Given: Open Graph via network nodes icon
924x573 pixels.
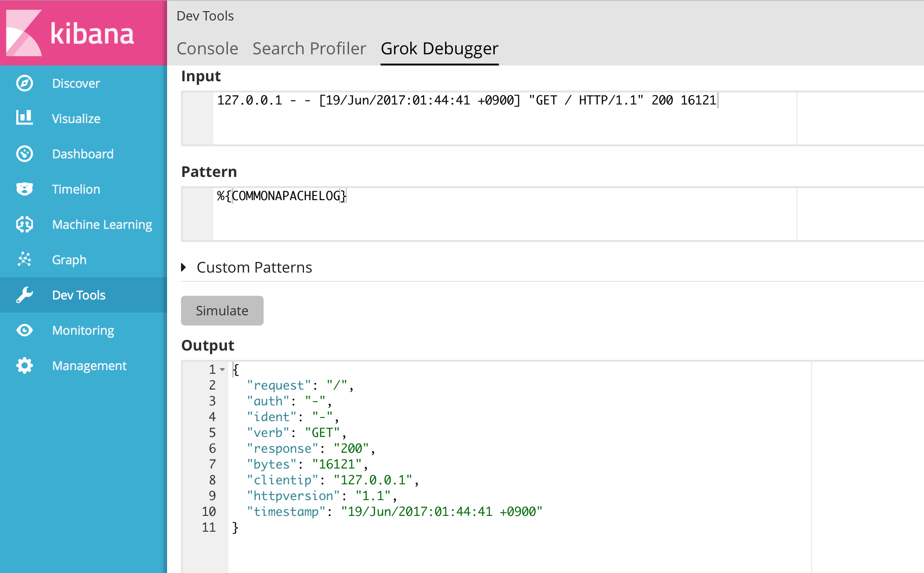Looking at the screenshot, I should point(25,260).
